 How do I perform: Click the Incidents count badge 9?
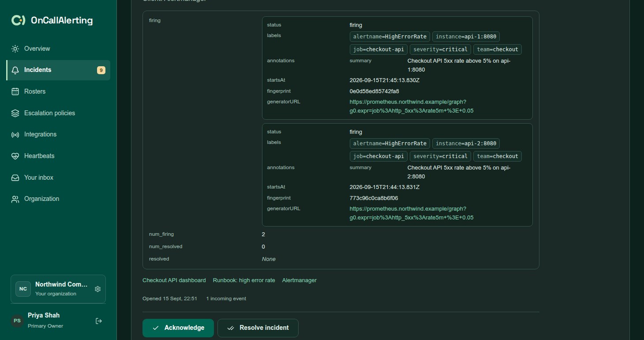point(101,70)
